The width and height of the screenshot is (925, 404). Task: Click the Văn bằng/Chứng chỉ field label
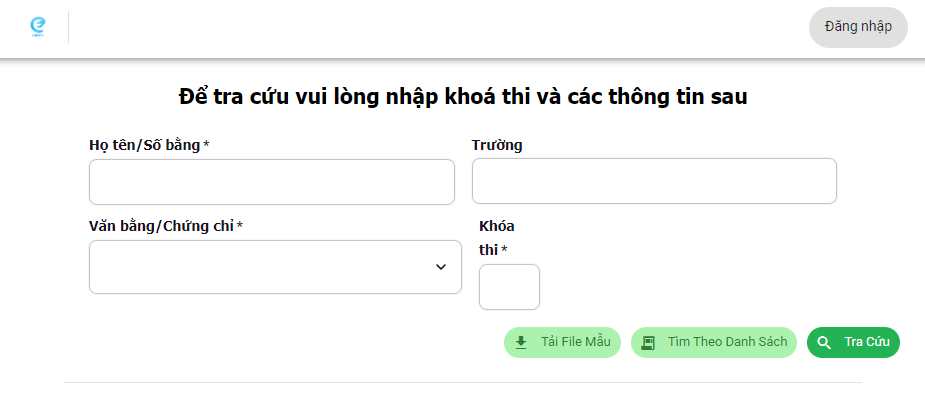(166, 226)
